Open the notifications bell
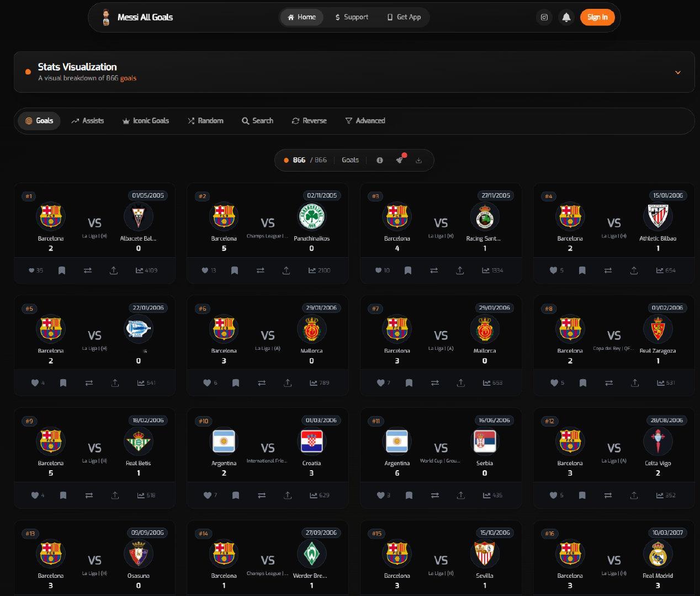 [x=566, y=17]
